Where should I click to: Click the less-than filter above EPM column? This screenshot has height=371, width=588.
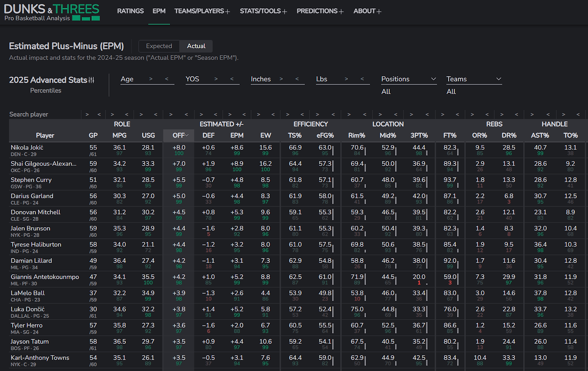(x=244, y=114)
